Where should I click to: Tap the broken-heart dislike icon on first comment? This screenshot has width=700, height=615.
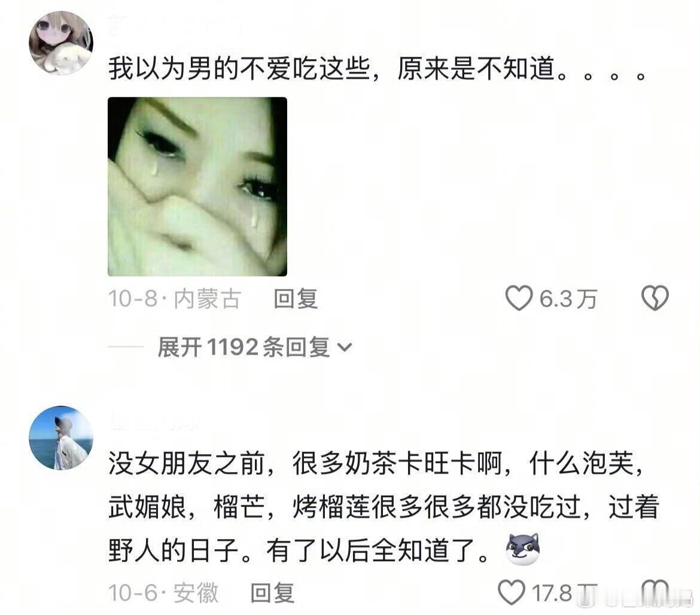click(x=655, y=298)
